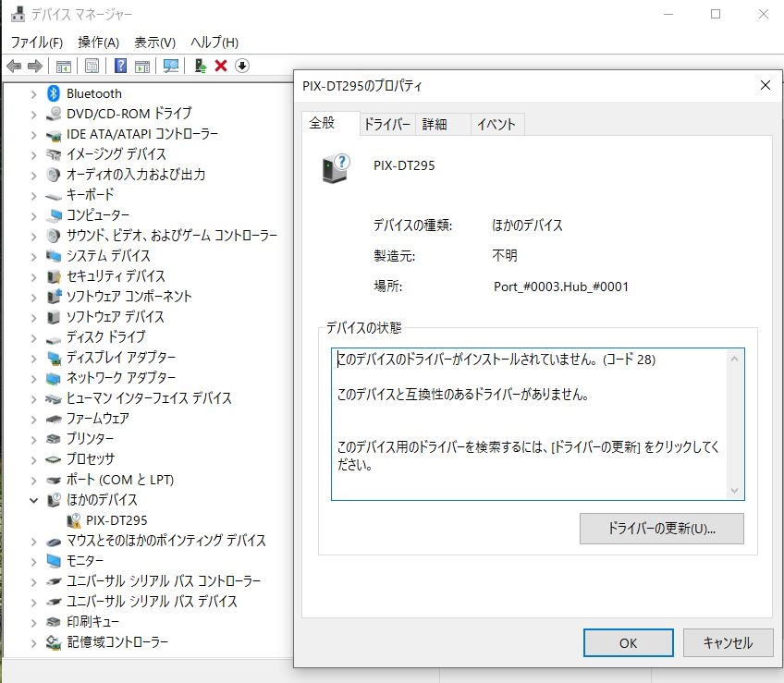Collapse the ほかのデバイス node
This screenshot has width=784, height=683.
click(x=33, y=500)
